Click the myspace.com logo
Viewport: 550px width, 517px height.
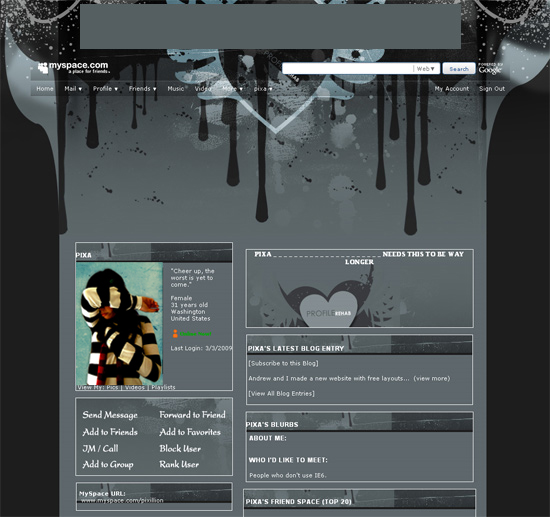coord(74,67)
